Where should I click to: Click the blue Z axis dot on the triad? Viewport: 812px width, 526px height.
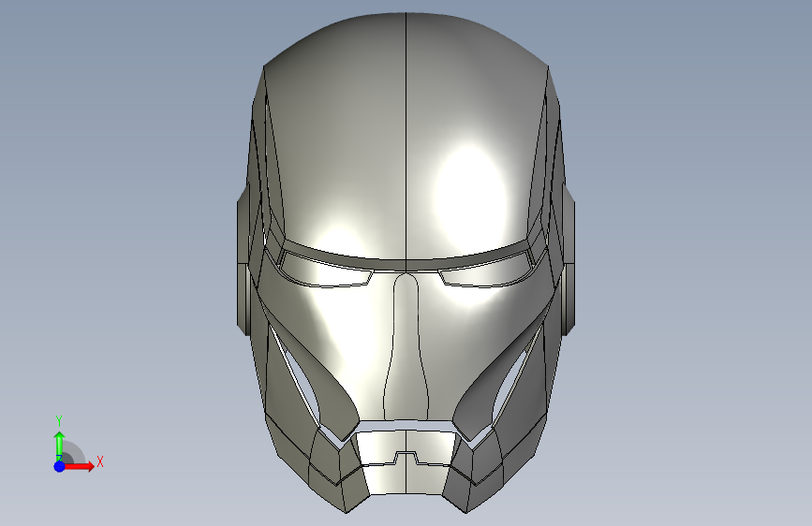point(59,466)
